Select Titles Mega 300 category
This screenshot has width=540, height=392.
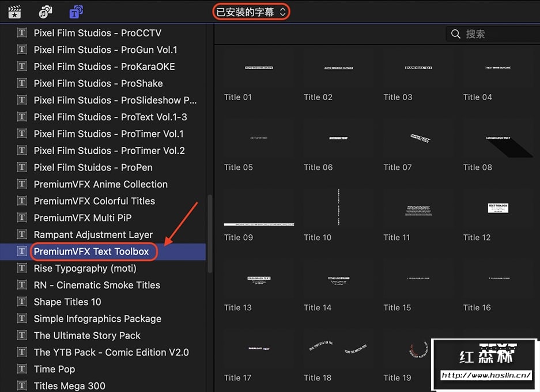(x=70, y=386)
